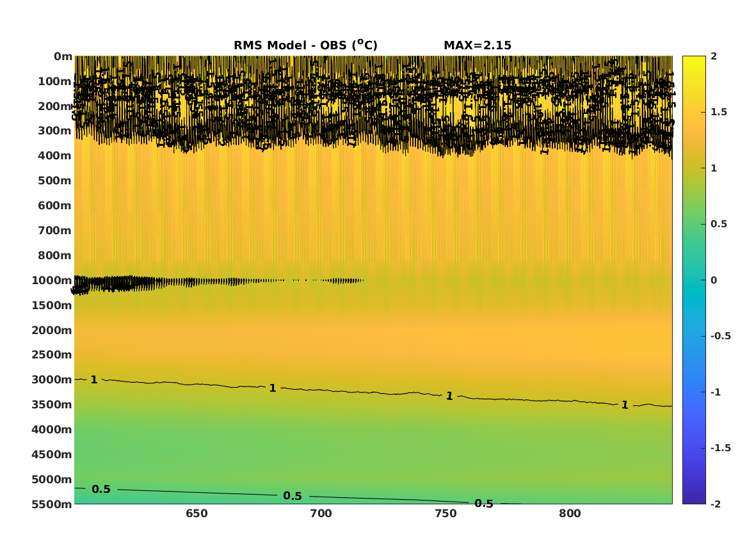Click the '800m' depth axis label
The height and width of the screenshot is (560, 747).
coord(55,256)
